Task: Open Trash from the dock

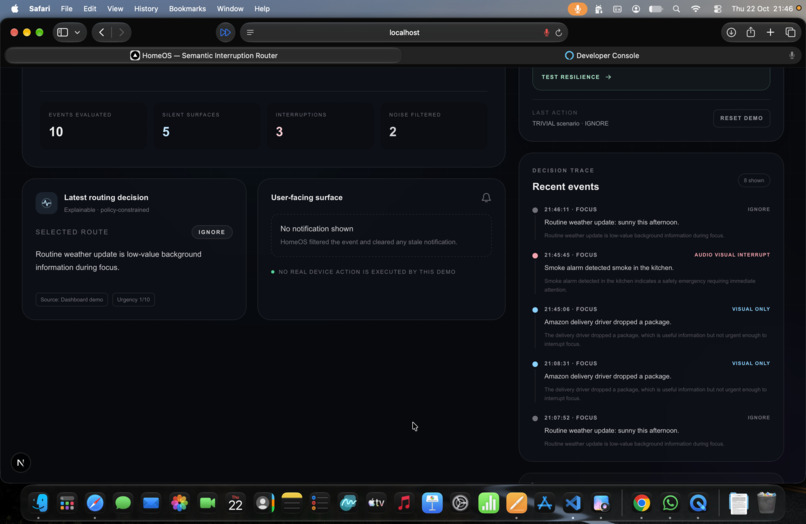Action: (x=766, y=503)
